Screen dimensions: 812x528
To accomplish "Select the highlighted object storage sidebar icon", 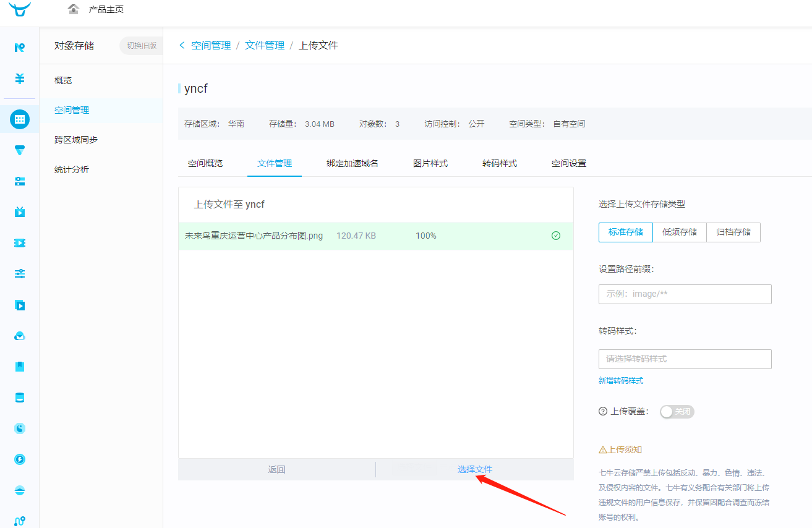I will pos(20,119).
